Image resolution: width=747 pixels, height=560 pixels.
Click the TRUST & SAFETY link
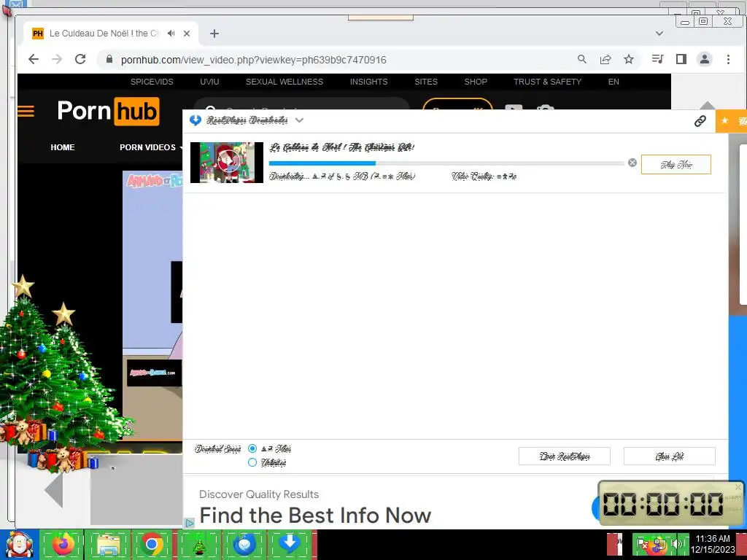547,82
